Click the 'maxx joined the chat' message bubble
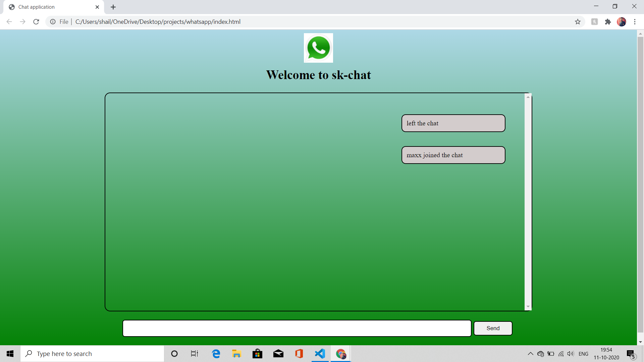The height and width of the screenshot is (362, 644). tap(453, 155)
